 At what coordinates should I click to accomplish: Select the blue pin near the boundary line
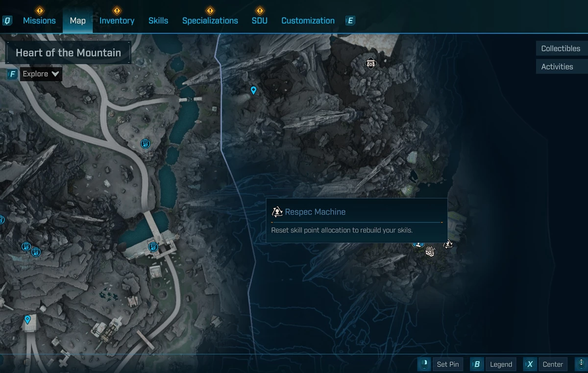tap(253, 90)
